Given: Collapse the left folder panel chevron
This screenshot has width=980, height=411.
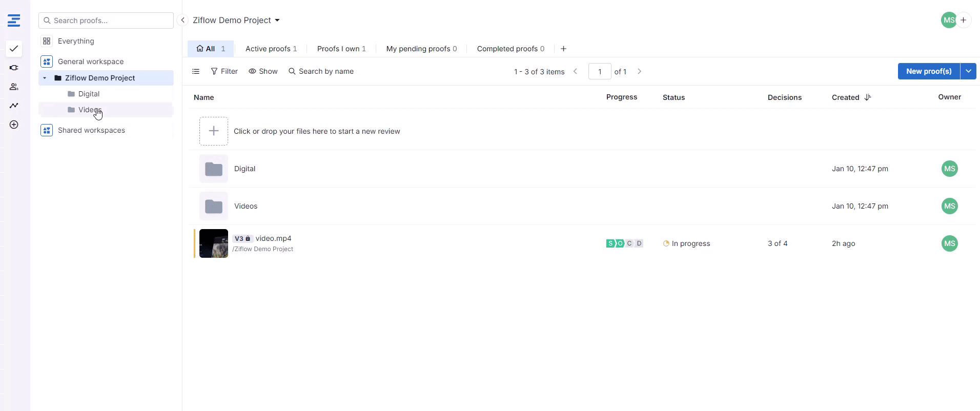Looking at the screenshot, I should pyautogui.click(x=182, y=20).
